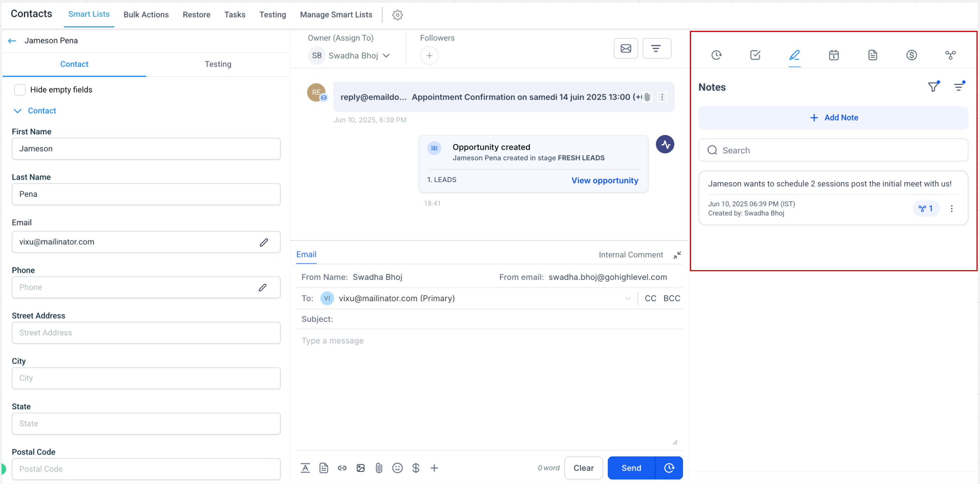Insert an emoji into the email message
980x484 pixels.
pos(397,468)
